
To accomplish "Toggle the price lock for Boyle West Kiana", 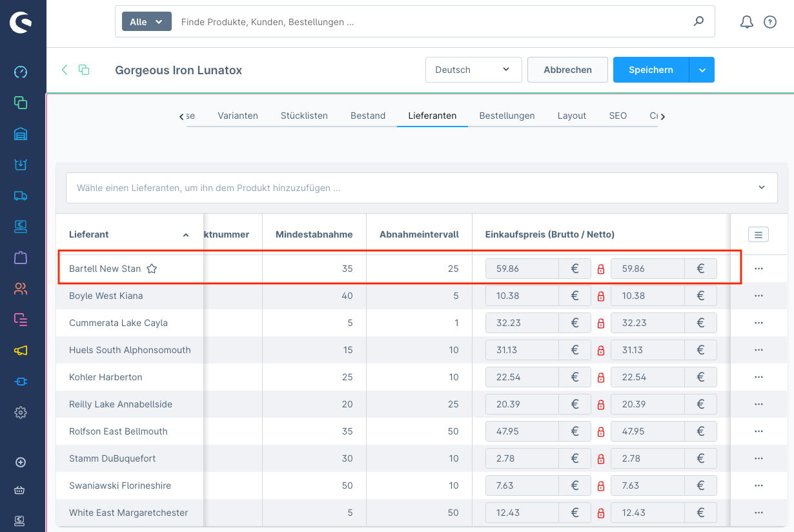I will click(601, 296).
